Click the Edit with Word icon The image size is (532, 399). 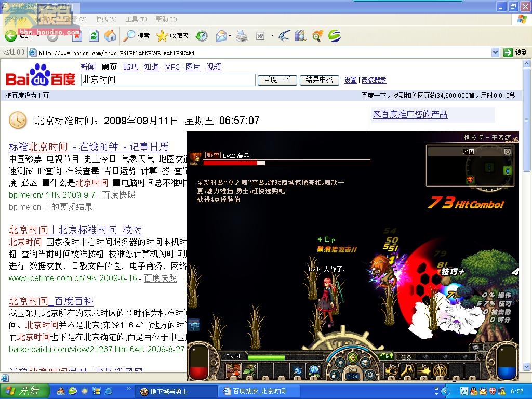pyautogui.click(x=261, y=36)
